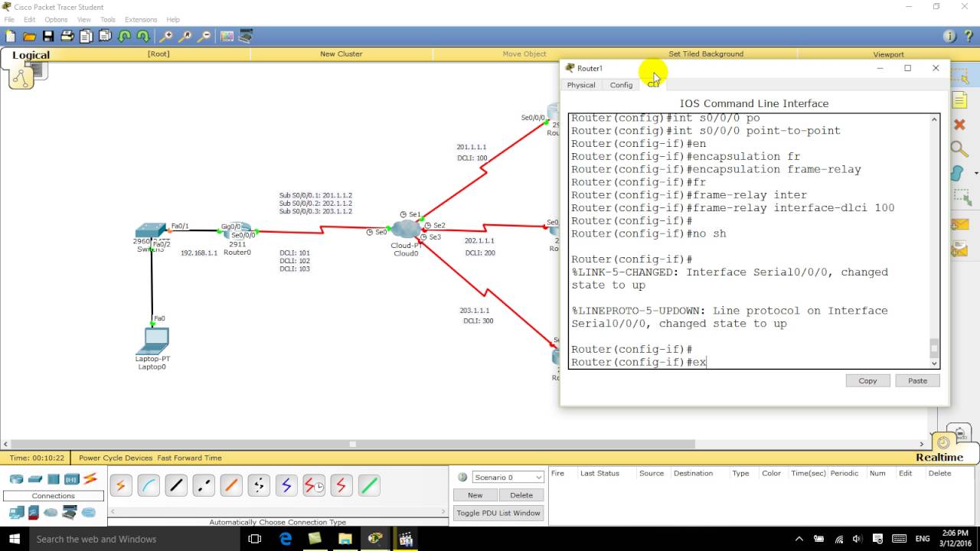
Task: Zoom out with magnifier minus icon
Action: tap(204, 36)
